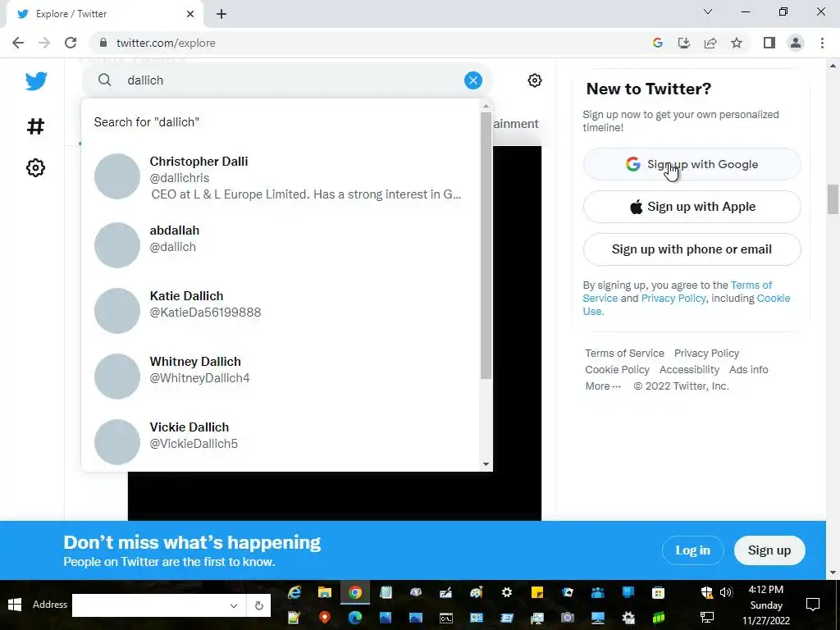Image resolution: width=840 pixels, height=630 pixels.
Task: Open Whitney Dallich suggestion
Action: [281, 376]
